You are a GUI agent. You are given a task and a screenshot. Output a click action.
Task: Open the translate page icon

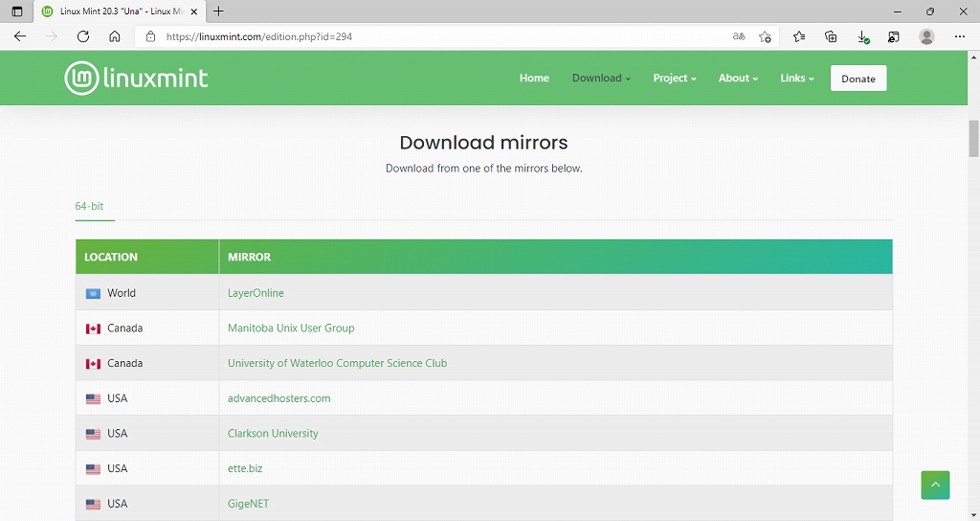(739, 36)
